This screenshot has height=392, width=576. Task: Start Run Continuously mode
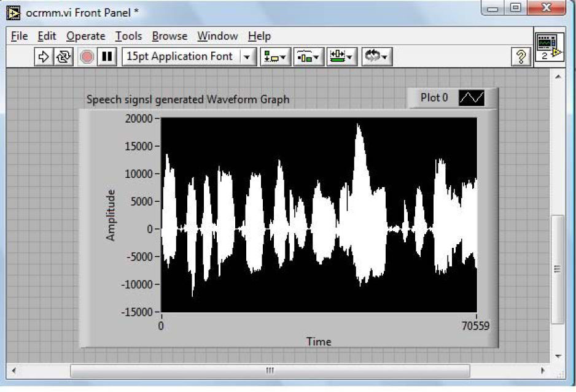63,57
